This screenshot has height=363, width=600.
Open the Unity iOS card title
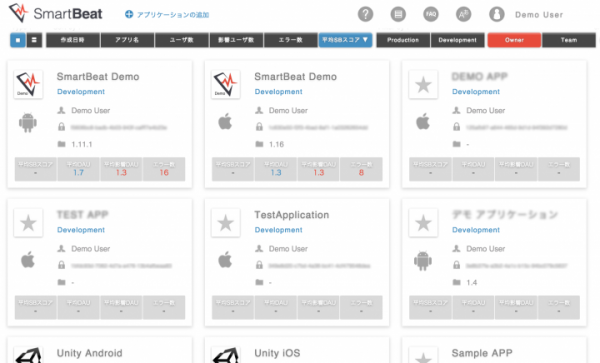[x=277, y=353]
